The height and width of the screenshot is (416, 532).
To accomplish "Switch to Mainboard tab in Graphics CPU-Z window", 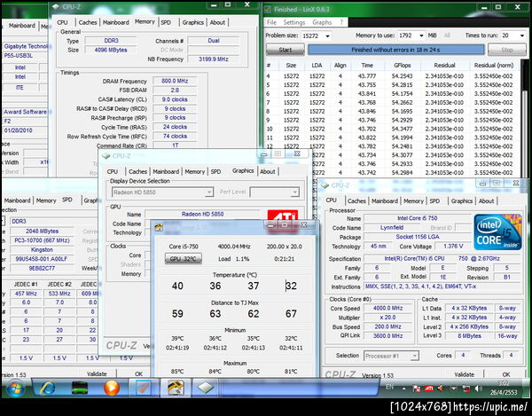I will [x=166, y=172].
